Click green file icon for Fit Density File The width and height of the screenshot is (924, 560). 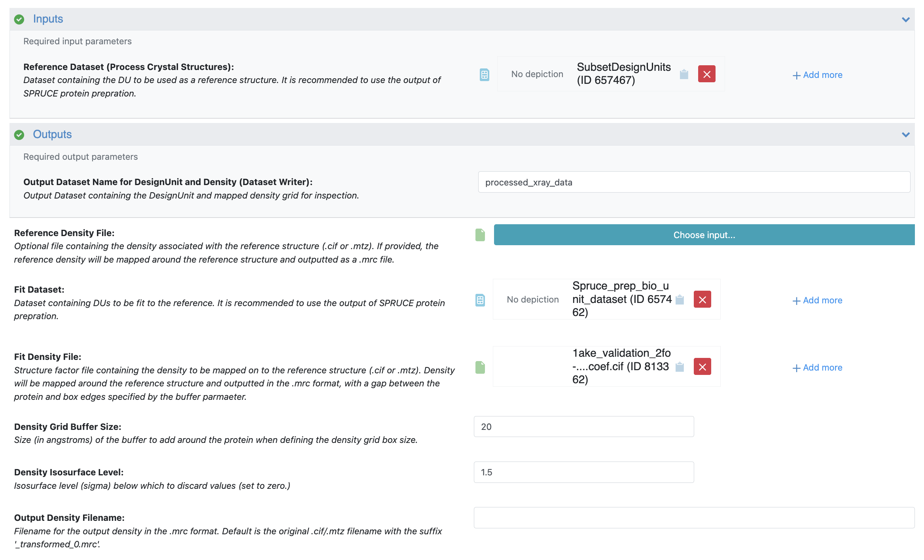tap(480, 367)
